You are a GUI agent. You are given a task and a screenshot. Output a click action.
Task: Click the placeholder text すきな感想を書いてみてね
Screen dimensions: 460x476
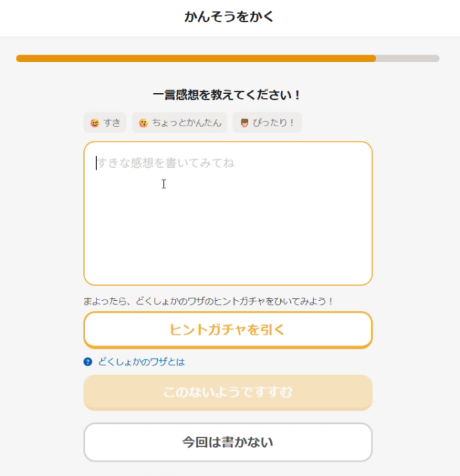coord(165,163)
